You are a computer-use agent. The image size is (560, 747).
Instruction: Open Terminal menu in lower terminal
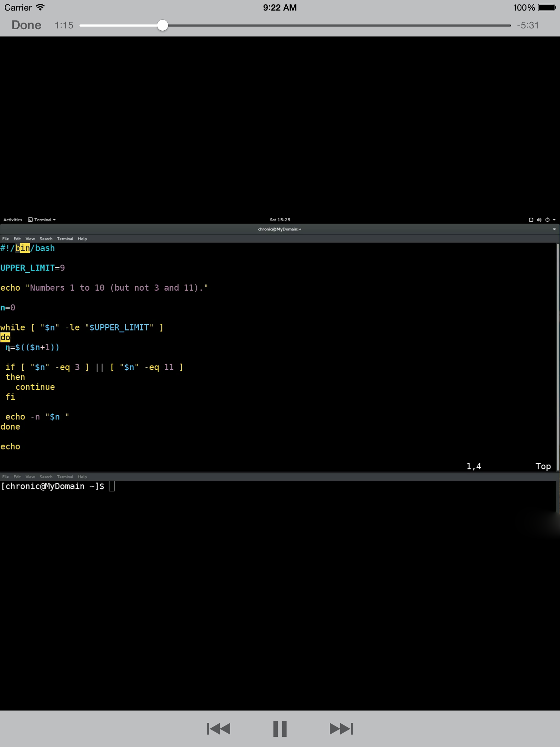[65, 477]
